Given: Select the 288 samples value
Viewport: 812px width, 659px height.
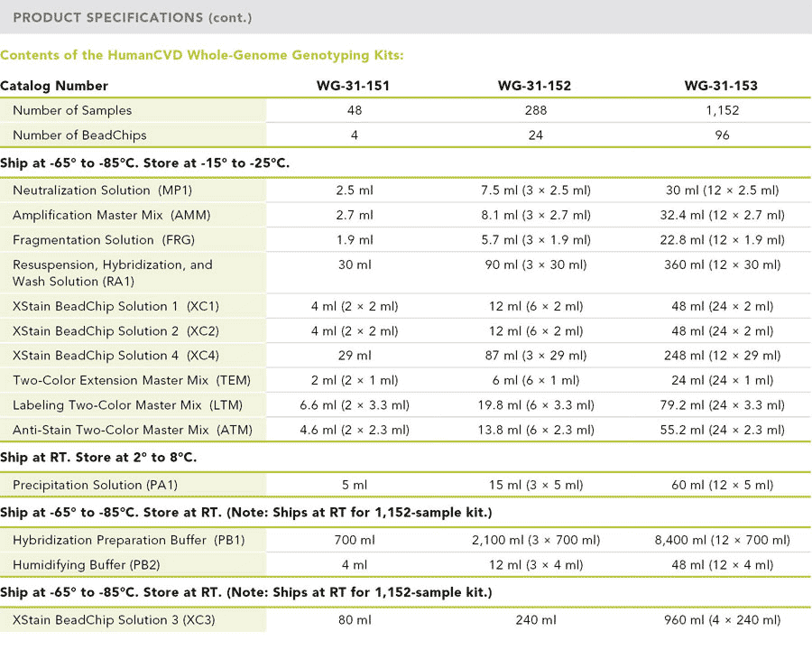Looking at the screenshot, I should tap(535, 110).
